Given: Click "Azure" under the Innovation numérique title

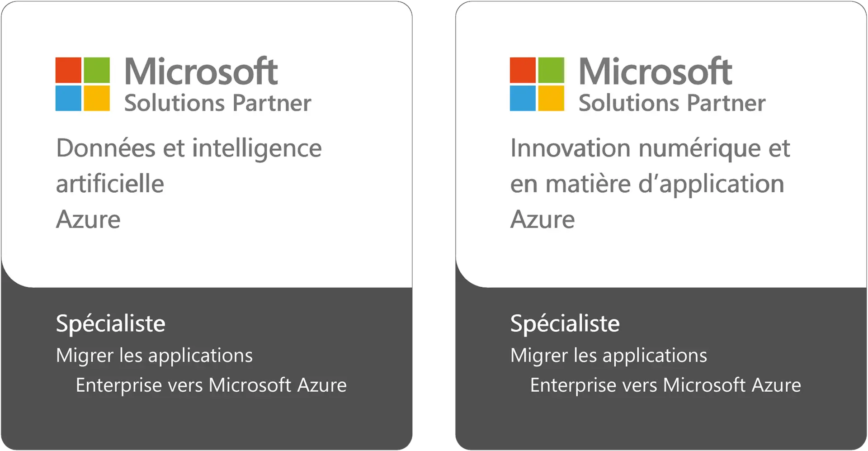Looking at the screenshot, I should pos(542,220).
